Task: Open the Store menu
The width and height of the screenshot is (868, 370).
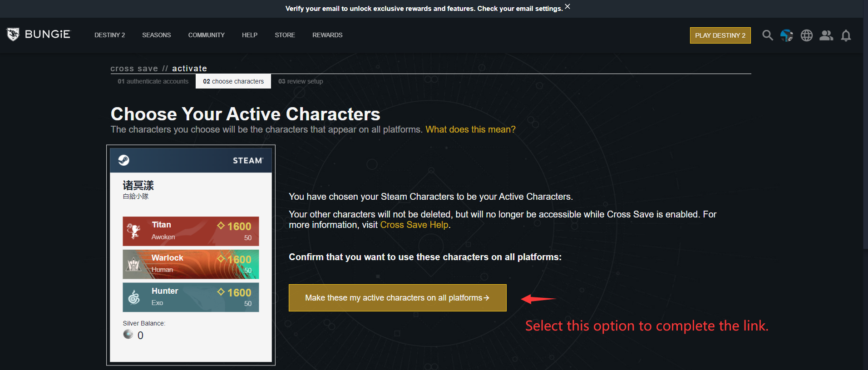Action: [285, 35]
